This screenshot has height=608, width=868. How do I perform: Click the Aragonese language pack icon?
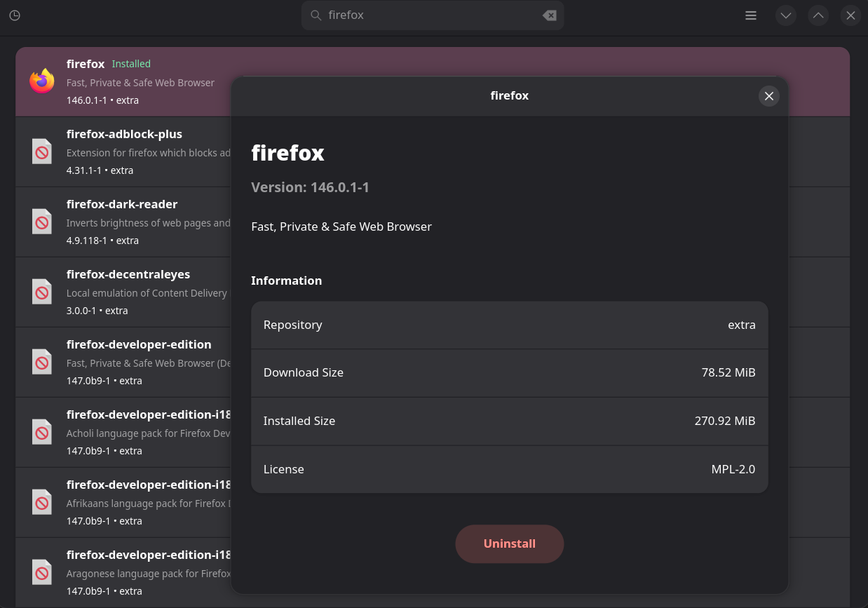pyautogui.click(x=42, y=572)
